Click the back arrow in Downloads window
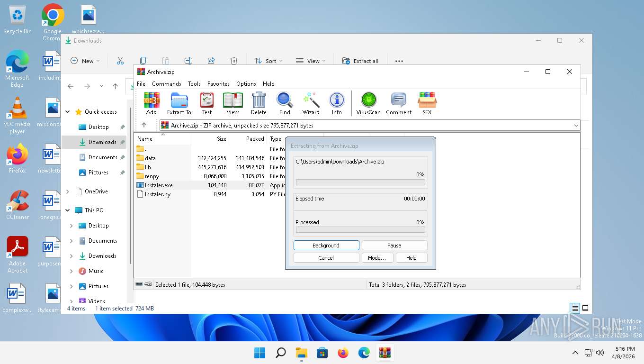This screenshot has height=364, width=644. point(71,86)
